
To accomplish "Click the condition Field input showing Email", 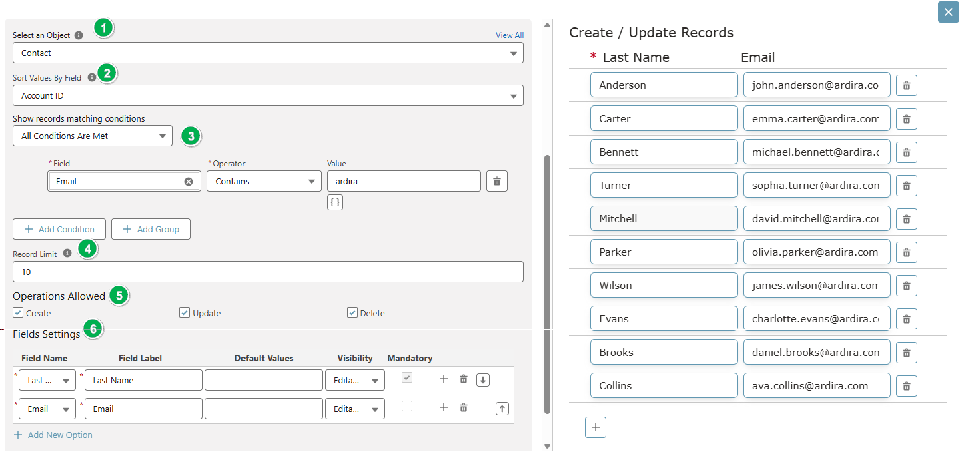I will pyautogui.click(x=124, y=181).
